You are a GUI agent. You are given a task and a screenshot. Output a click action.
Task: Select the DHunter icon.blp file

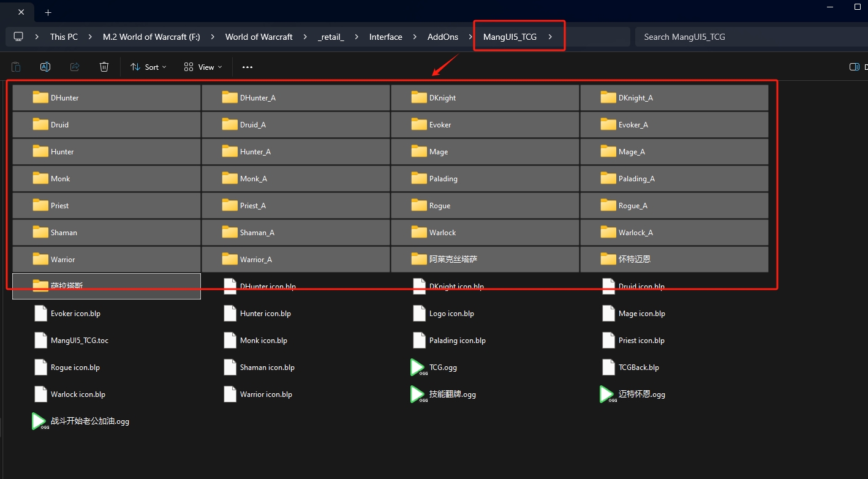click(x=296, y=286)
